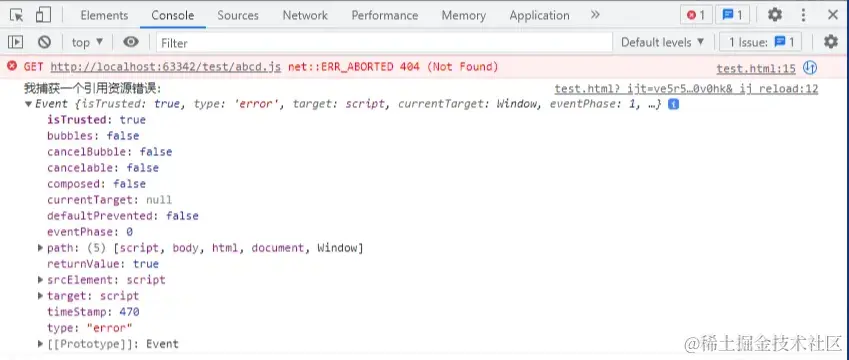
Task: Expand the srcElement: script property
Action: (x=41, y=280)
